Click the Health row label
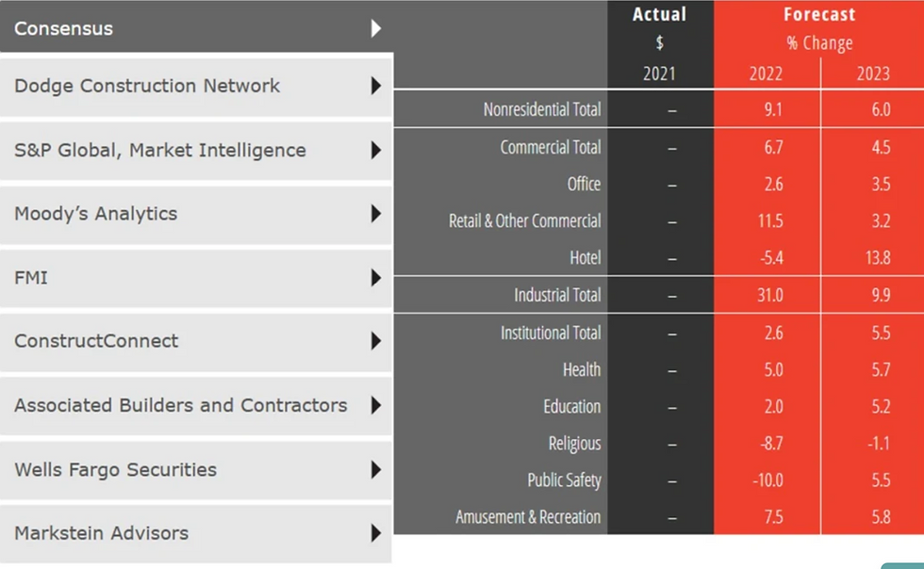Image resolution: width=924 pixels, height=569 pixels. 582,370
